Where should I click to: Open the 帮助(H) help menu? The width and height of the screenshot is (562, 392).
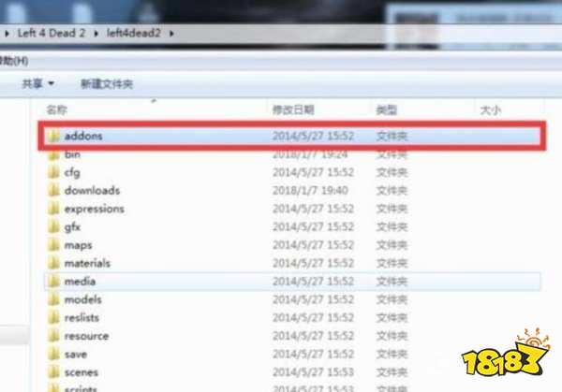coord(14,61)
